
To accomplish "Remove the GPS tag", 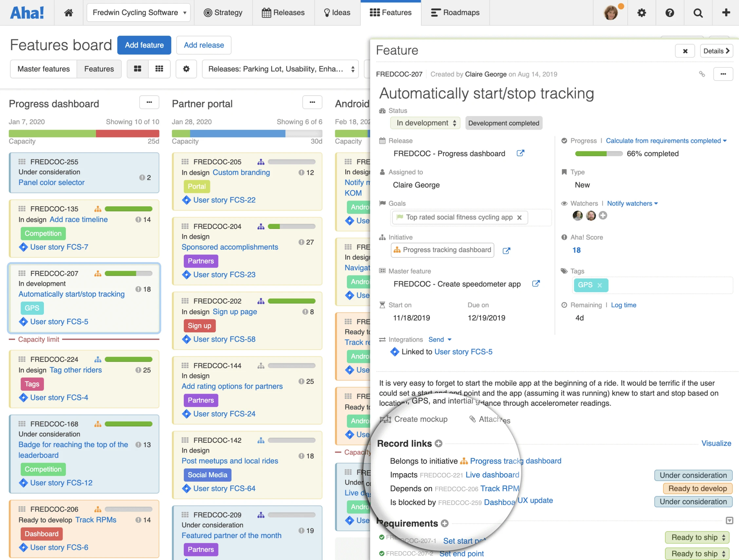I will 600,285.
